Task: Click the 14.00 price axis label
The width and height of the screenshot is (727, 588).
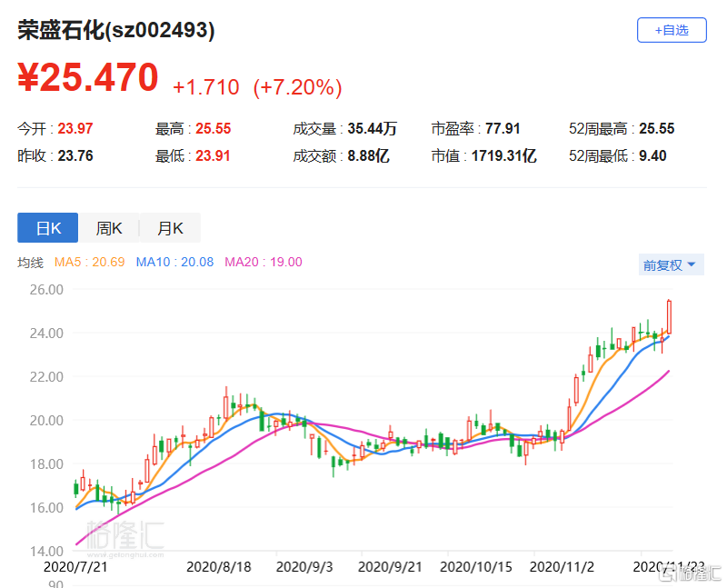Action: tap(46, 552)
